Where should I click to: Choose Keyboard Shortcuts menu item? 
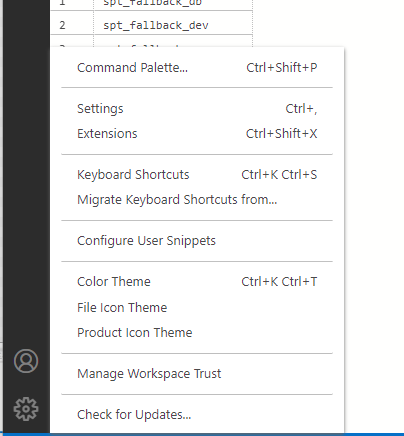click(197, 175)
